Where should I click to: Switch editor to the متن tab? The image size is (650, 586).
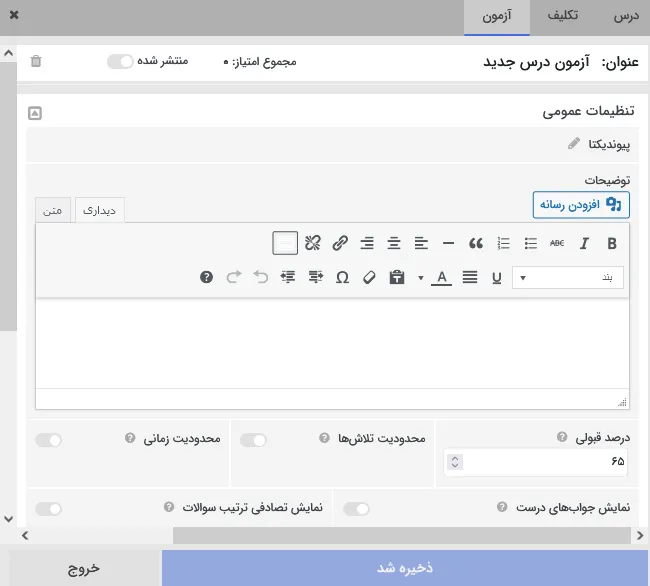(x=53, y=211)
